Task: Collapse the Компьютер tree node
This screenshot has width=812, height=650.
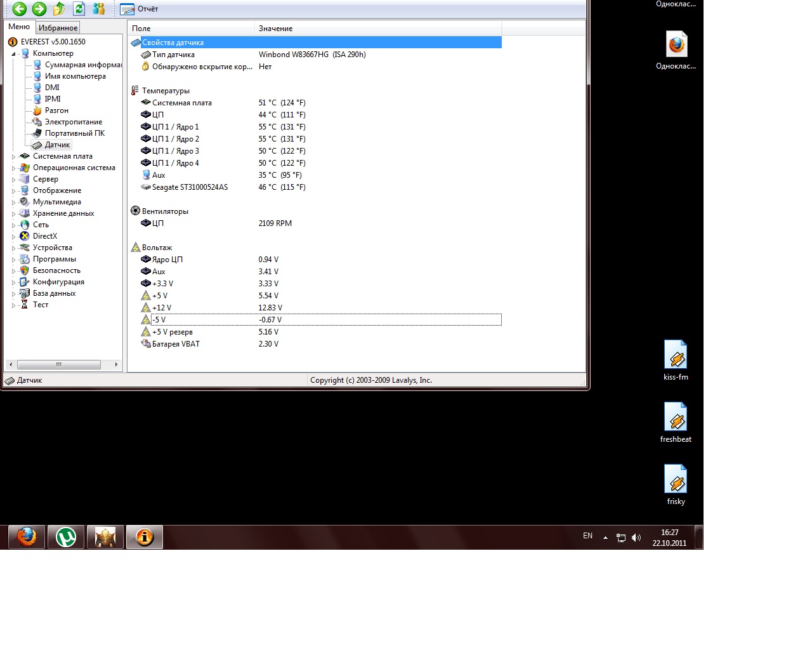Action: tap(13, 54)
